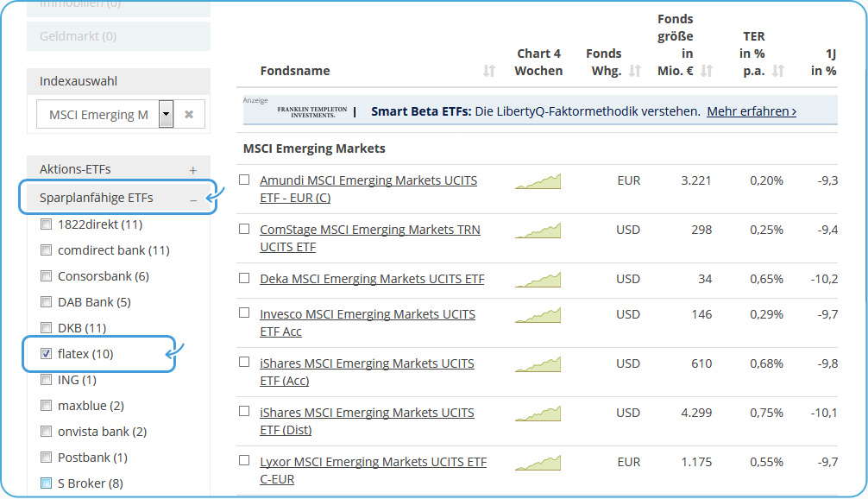Viewport: 868px width, 499px height.
Task: View 4-week chart for Deka MSCI Emerging Markets
Action: click(538, 280)
